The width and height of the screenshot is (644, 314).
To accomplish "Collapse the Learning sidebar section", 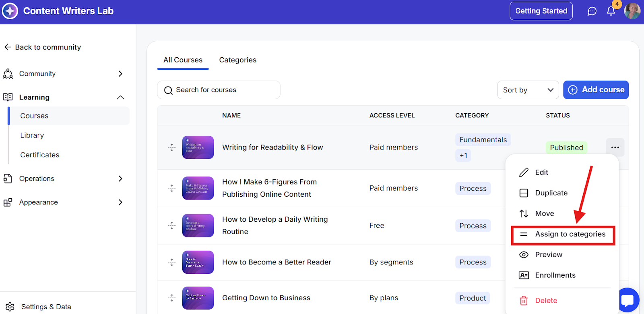I will [x=120, y=98].
